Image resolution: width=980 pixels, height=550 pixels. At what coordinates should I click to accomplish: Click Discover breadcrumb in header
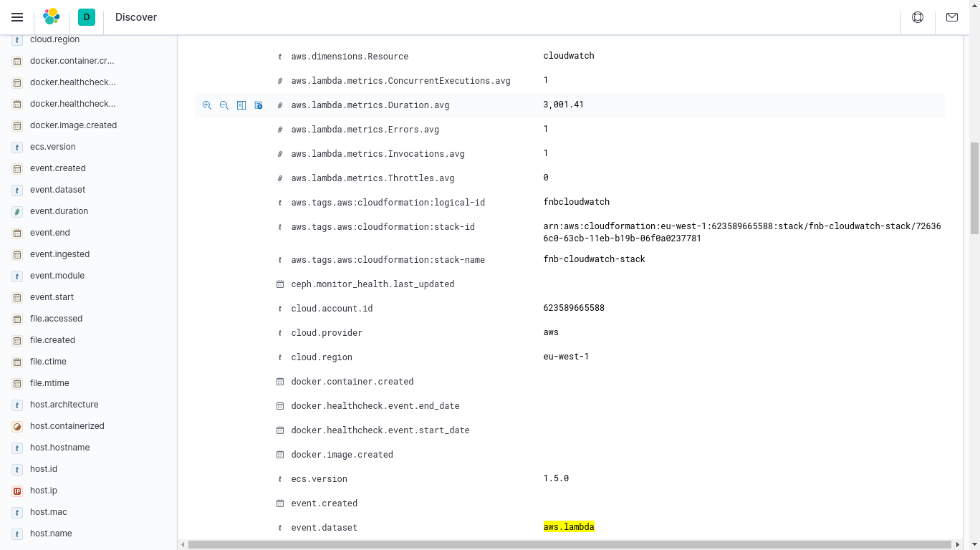pyautogui.click(x=136, y=17)
